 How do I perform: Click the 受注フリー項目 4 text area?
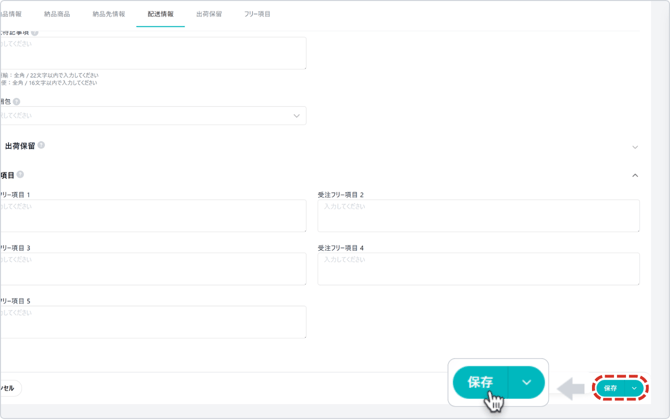tap(478, 269)
